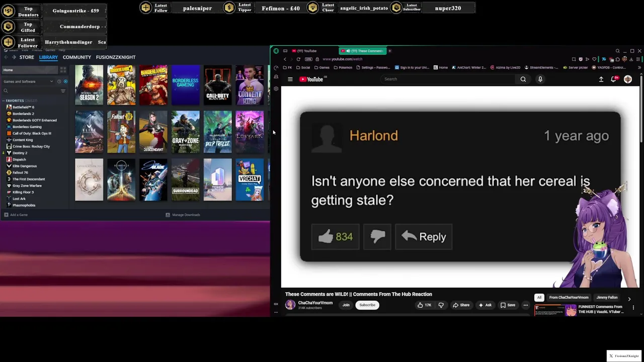Toggle Steam recent activity clock filter
Image resolution: width=644 pixels, height=362 pixels.
coord(59,81)
